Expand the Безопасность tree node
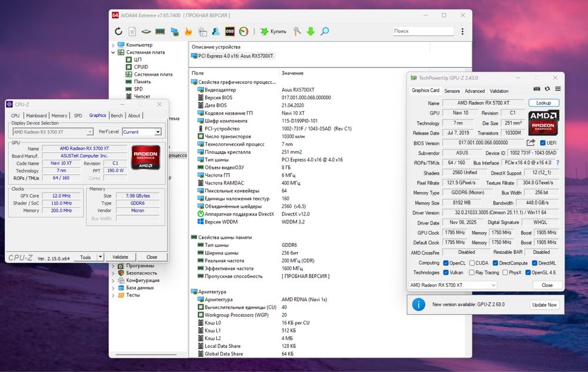This screenshot has height=372, width=588. tap(113, 273)
